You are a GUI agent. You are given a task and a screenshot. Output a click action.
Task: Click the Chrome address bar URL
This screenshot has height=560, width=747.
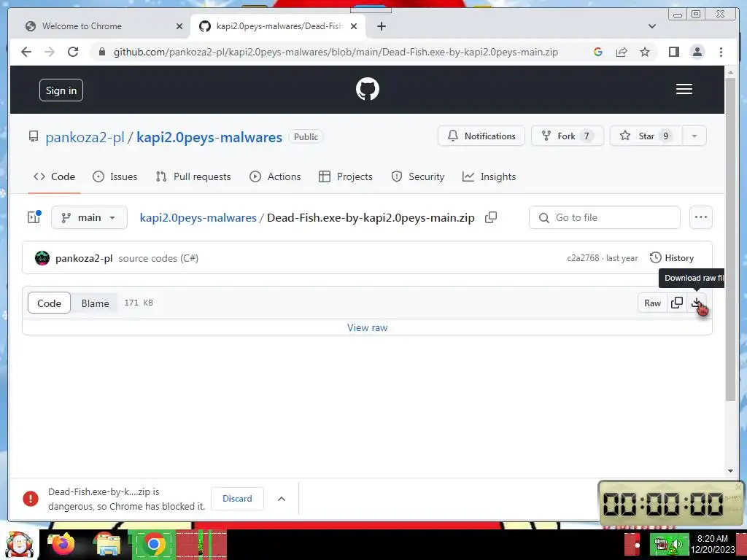click(x=336, y=52)
